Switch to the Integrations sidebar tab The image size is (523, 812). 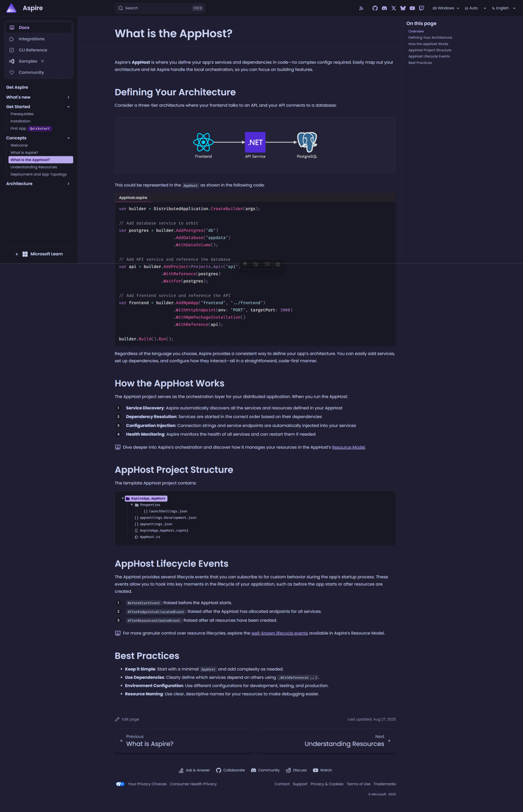[32, 39]
